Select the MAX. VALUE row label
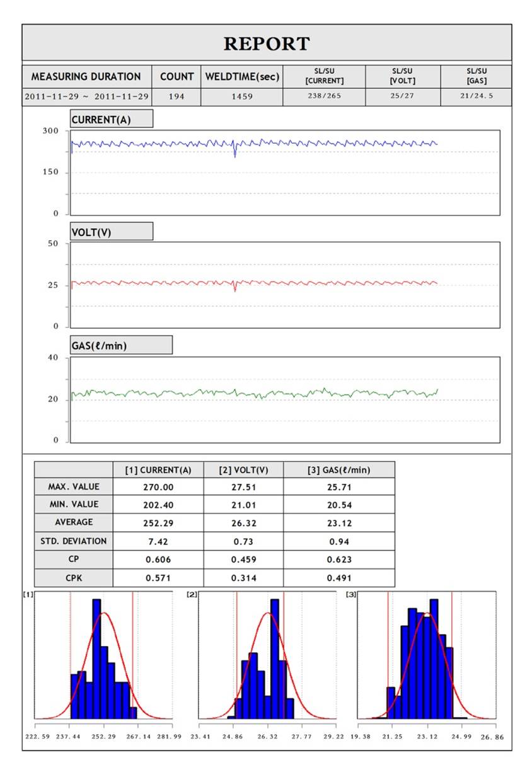This screenshot has height=762, width=532. click(x=72, y=487)
